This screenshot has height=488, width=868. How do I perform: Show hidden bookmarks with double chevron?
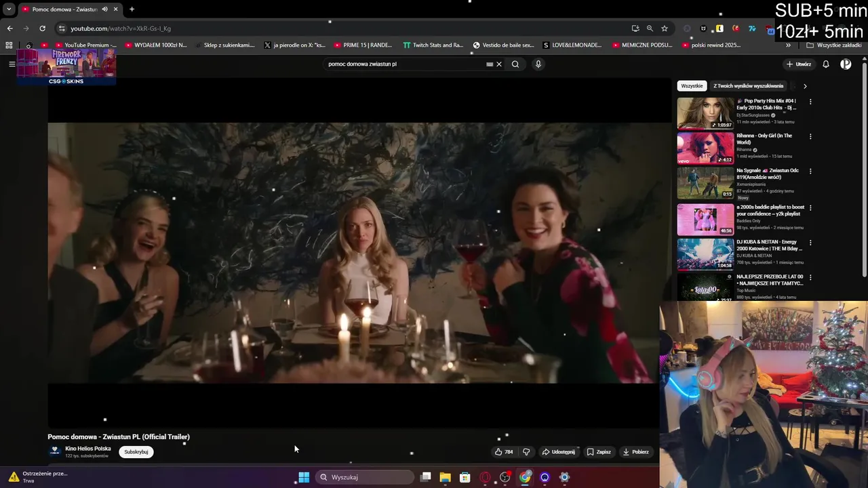click(x=788, y=45)
